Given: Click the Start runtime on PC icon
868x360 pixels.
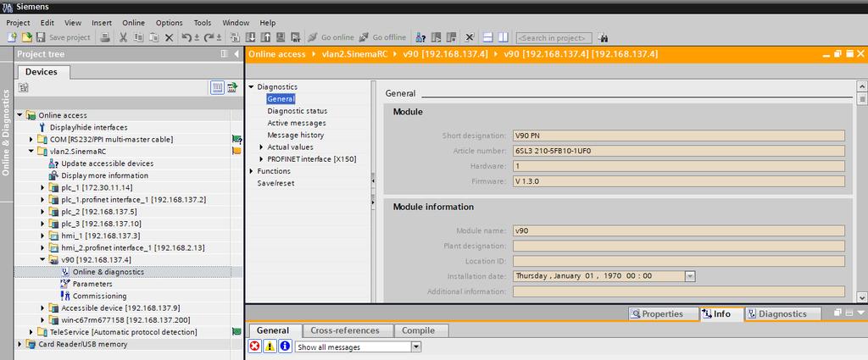Looking at the screenshot, I should pyautogui.click(x=296, y=37).
